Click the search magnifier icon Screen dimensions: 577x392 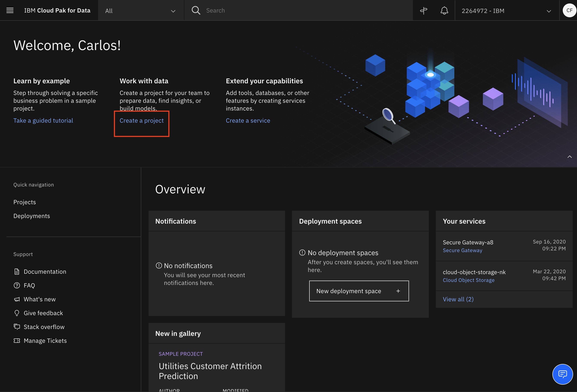coord(196,10)
